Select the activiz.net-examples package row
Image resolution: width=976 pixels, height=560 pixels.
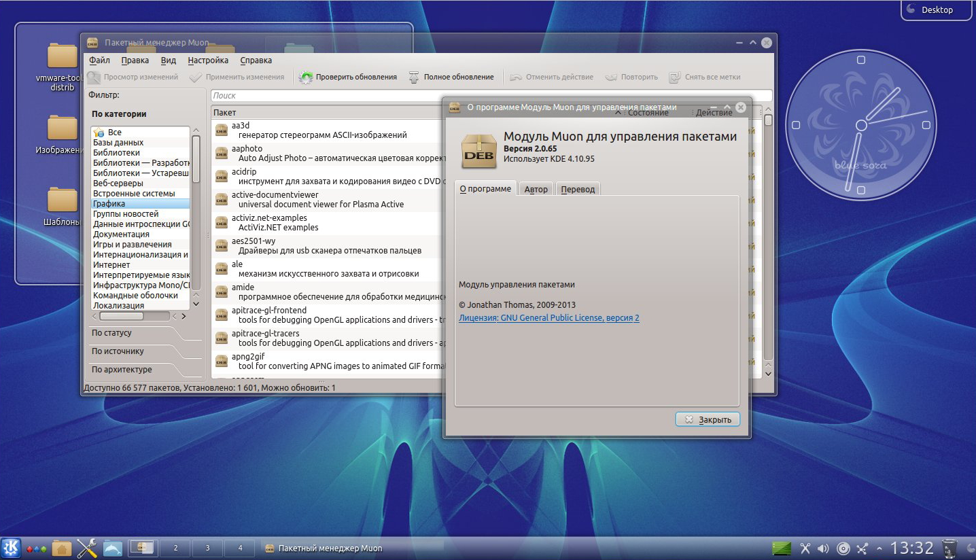[328, 223]
